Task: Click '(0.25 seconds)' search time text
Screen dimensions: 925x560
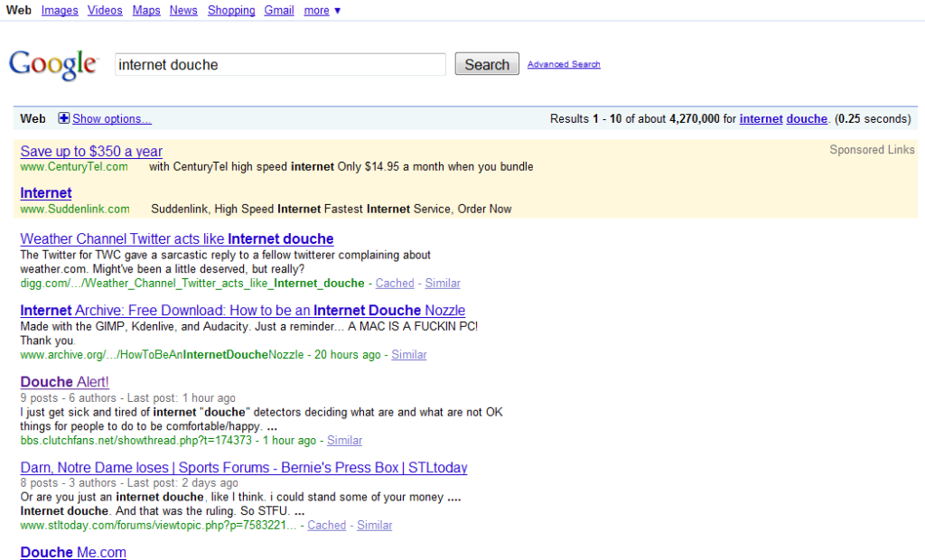Action: pos(873,118)
